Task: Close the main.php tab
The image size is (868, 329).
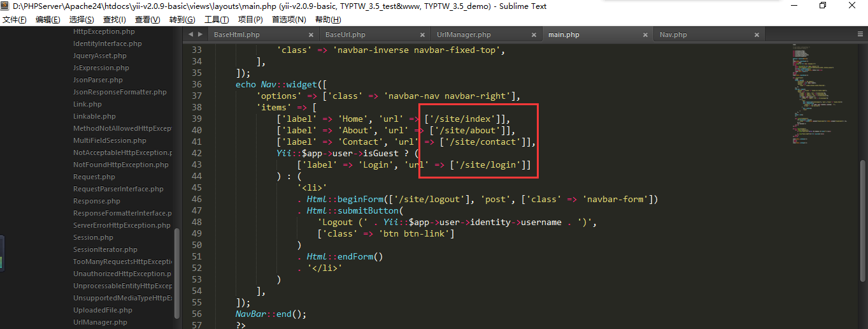Action: pyautogui.click(x=645, y=35)
